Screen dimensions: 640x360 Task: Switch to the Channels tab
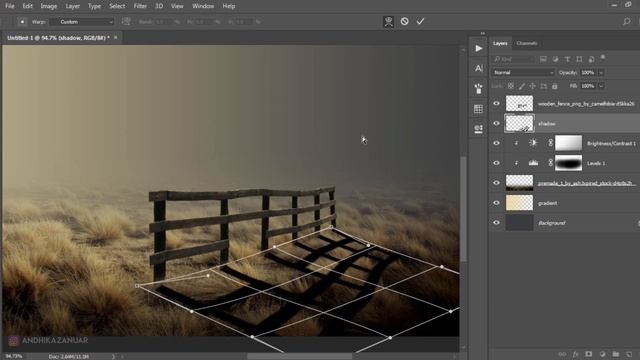click(527, 43)
